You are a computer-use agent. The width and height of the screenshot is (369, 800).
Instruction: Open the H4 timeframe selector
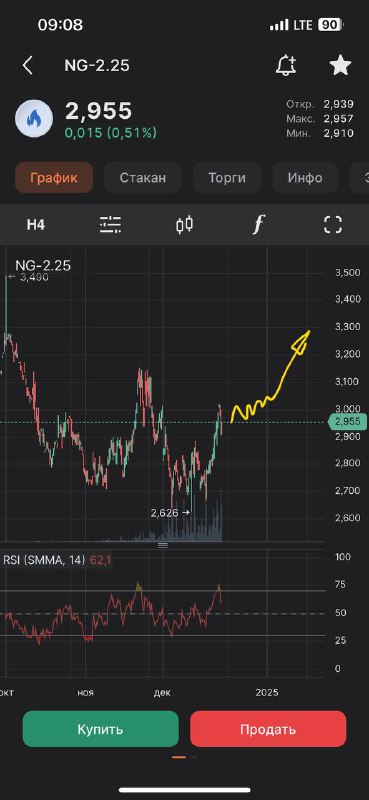tap(36, 225)
